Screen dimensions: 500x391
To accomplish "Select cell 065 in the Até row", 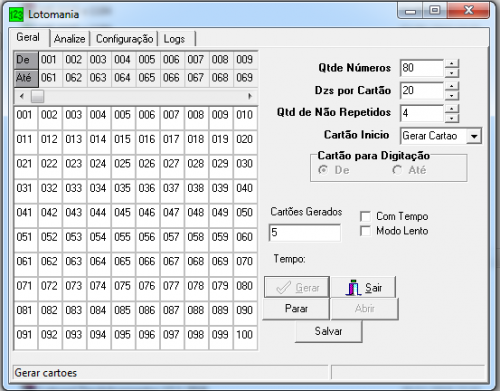I will (x=148, y=78).
